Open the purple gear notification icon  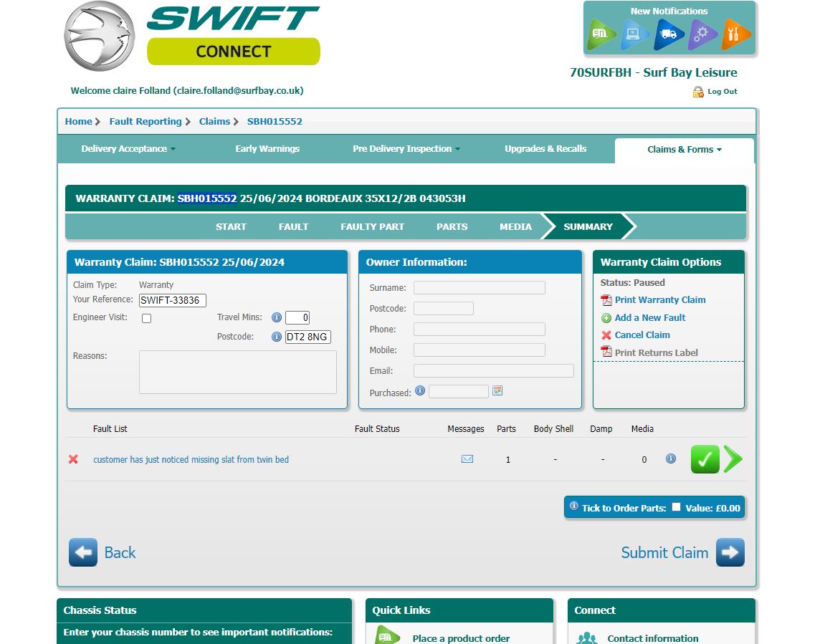pos(702,34)
